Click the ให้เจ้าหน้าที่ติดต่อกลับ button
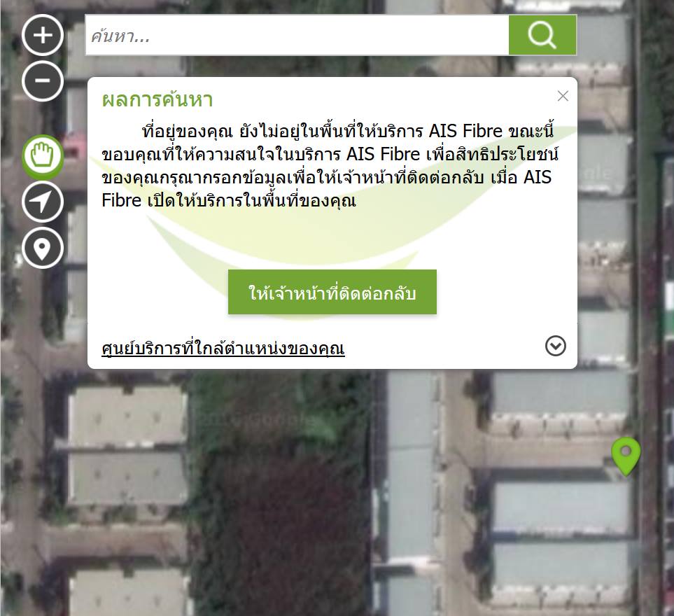Viewport: 674px width, 616px height. (x=332, y=293)
